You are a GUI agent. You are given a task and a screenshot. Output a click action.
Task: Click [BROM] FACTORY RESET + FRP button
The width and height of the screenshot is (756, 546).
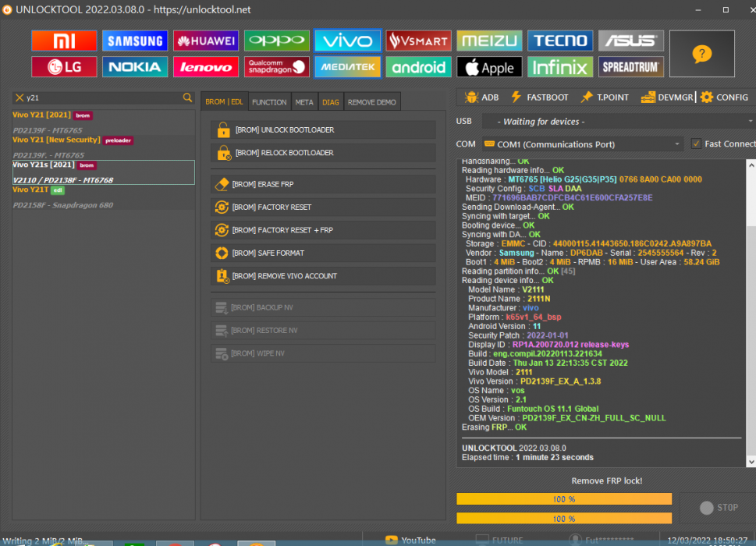click(323, 230)
